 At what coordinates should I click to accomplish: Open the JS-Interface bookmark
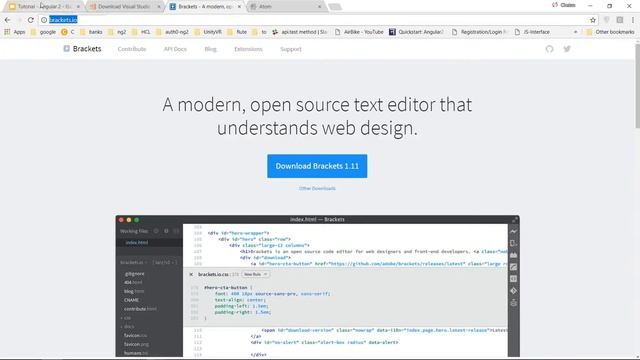point(532,32)
